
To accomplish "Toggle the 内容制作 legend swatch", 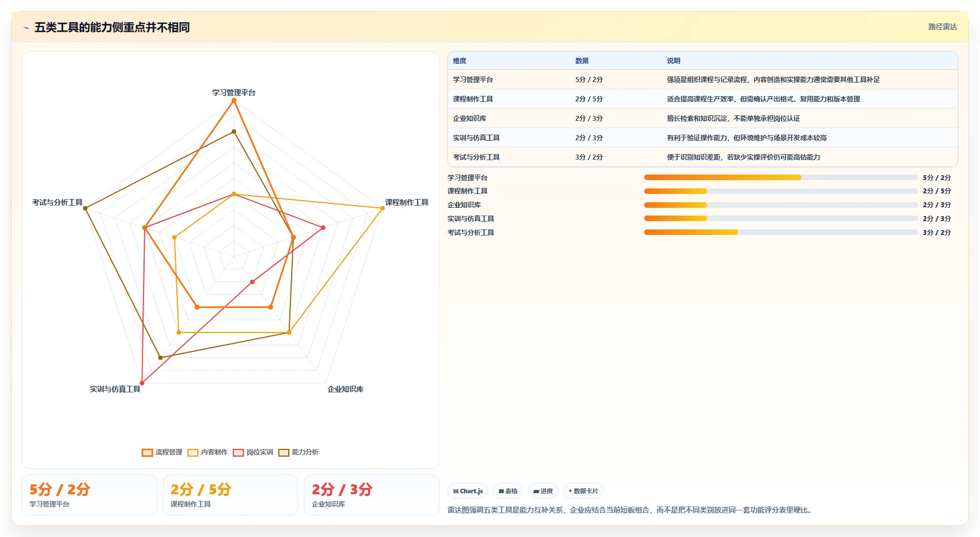I will (x=193, y=453).
